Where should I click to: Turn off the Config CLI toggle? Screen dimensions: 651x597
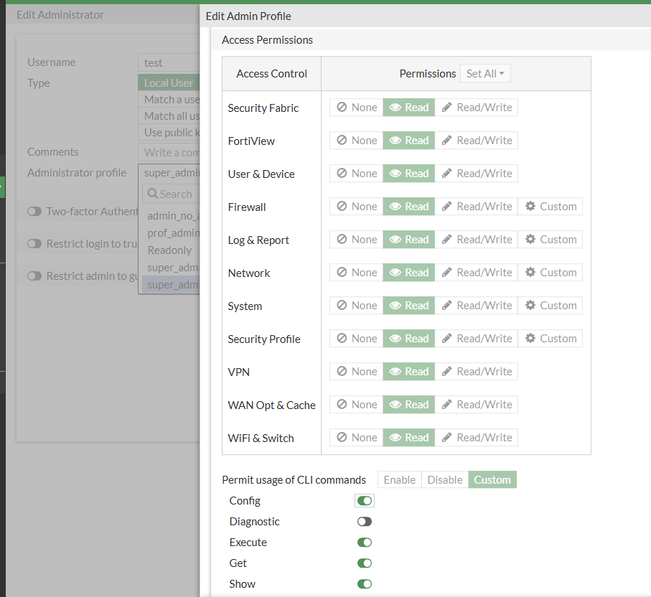(x=364, y=501)
